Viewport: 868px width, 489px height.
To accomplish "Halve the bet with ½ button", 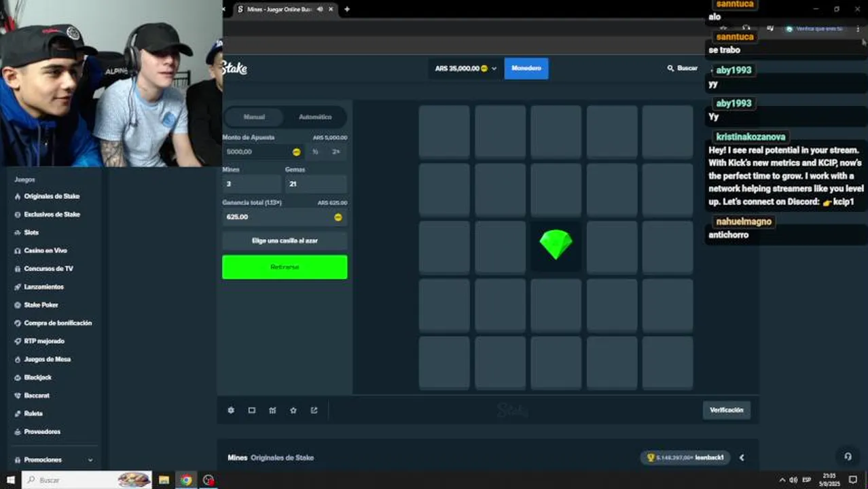I will coord(315,152).
